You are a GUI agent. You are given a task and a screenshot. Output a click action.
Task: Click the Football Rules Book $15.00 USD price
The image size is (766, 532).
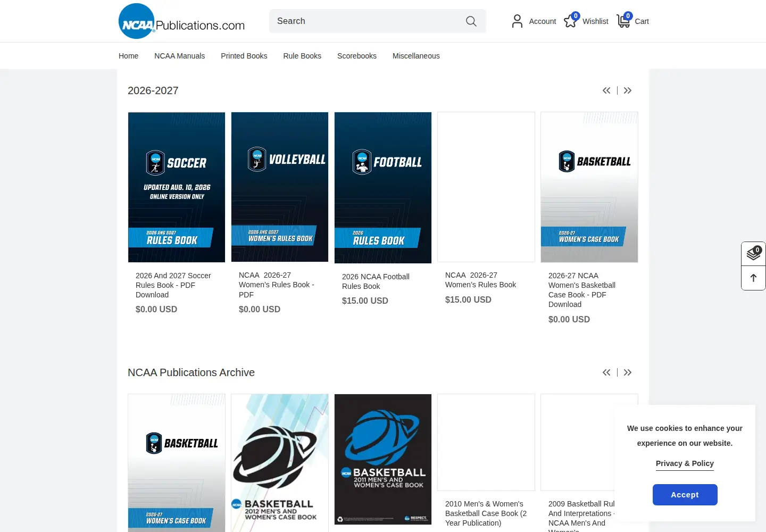coord(365,301)
